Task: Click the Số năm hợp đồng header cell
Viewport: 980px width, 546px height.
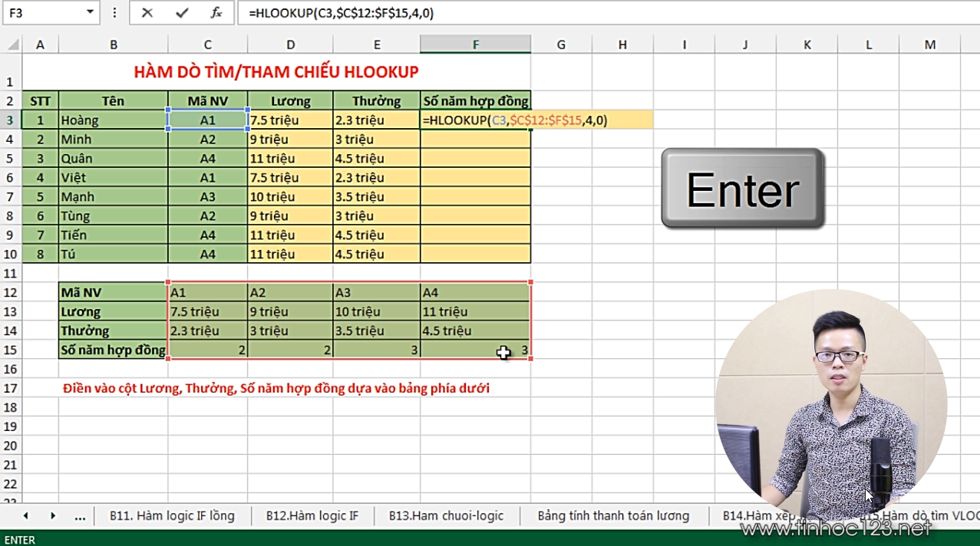Action: click(475, 101)
